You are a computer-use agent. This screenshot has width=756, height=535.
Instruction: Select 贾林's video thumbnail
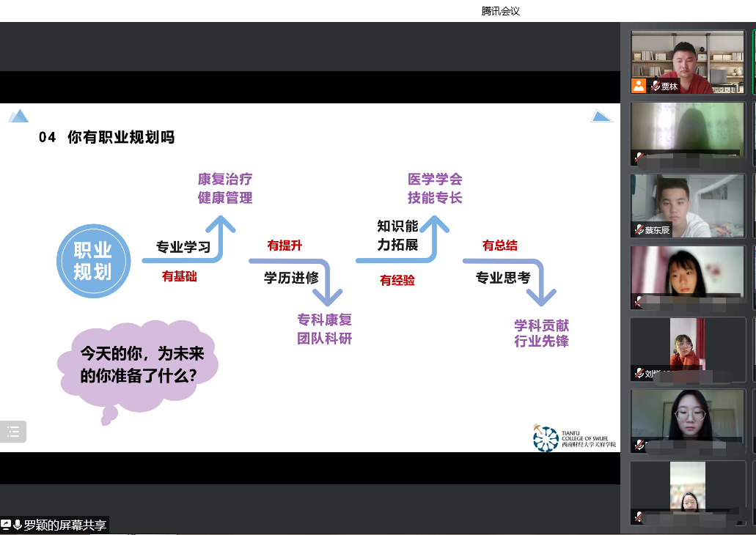[x=687, y=59]
